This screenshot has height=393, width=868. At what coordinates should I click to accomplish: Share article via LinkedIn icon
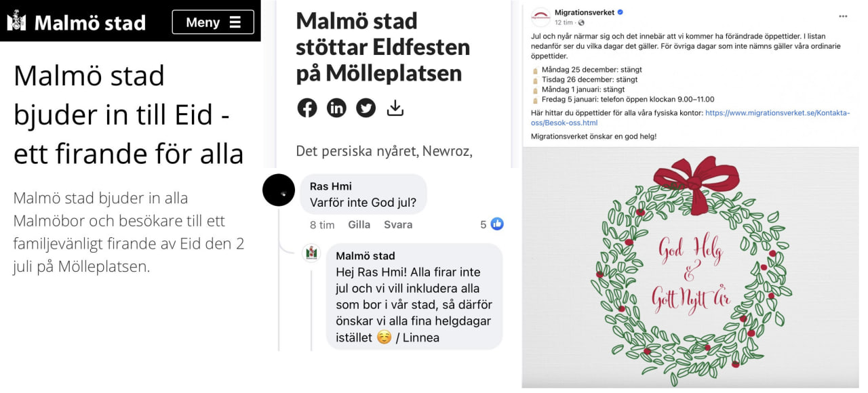coord(336,108)
